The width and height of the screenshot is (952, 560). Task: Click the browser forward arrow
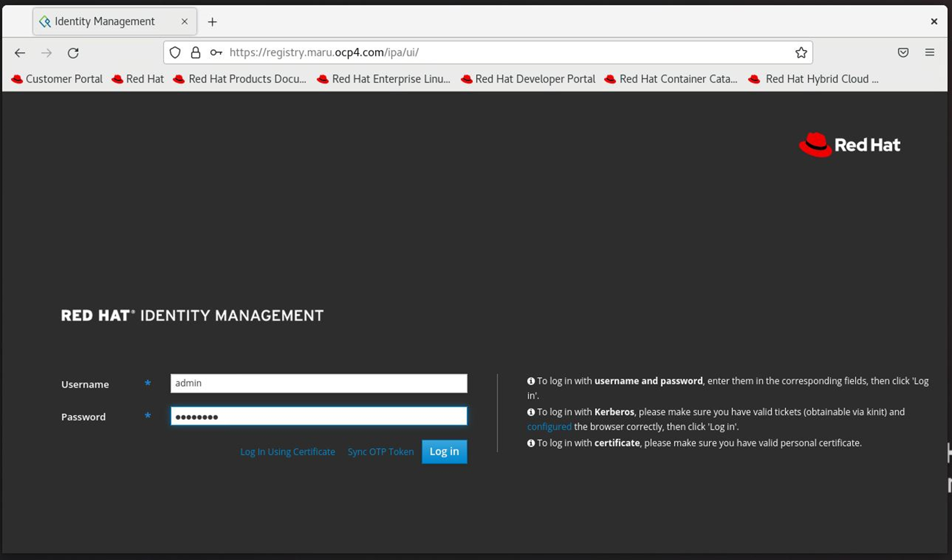click(47, 53)
